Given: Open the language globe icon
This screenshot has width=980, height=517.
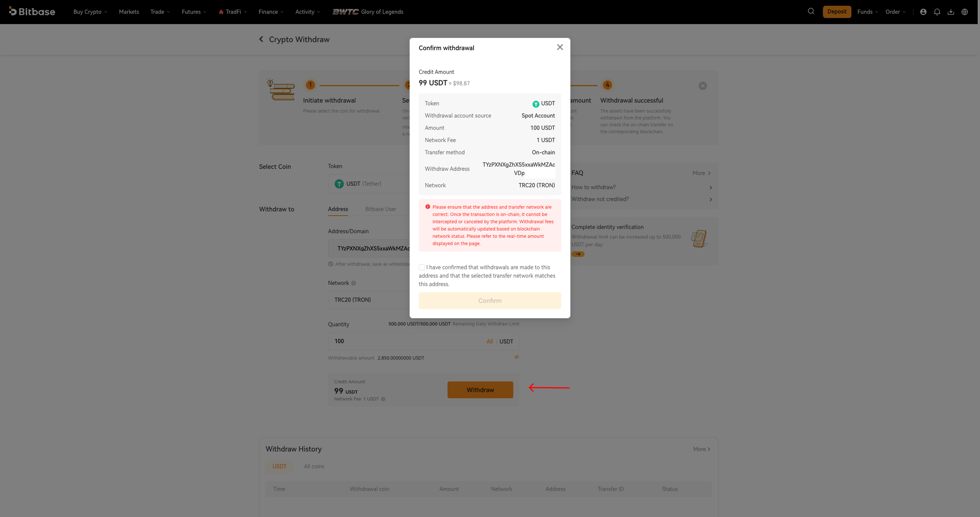Looking at the screenshot, I should 964,12.
